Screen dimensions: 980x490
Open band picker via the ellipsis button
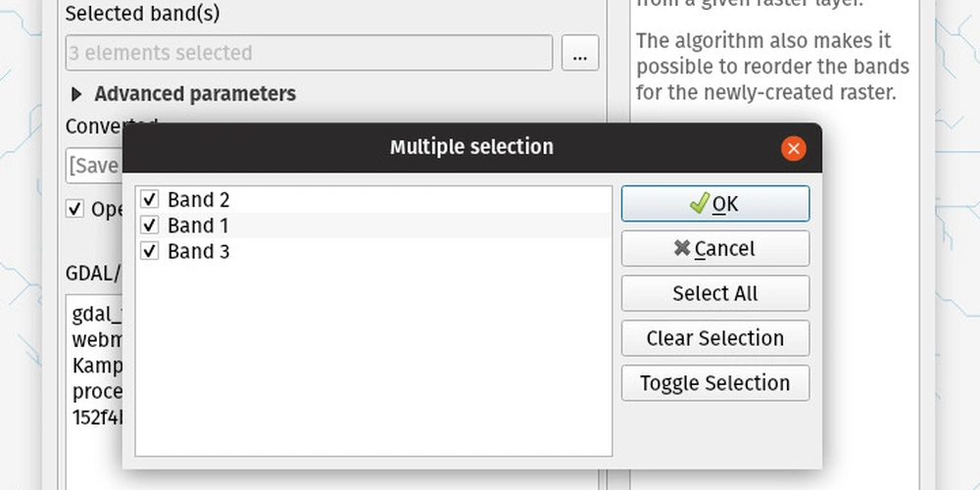pyautogui.click(x=580, y=53)
